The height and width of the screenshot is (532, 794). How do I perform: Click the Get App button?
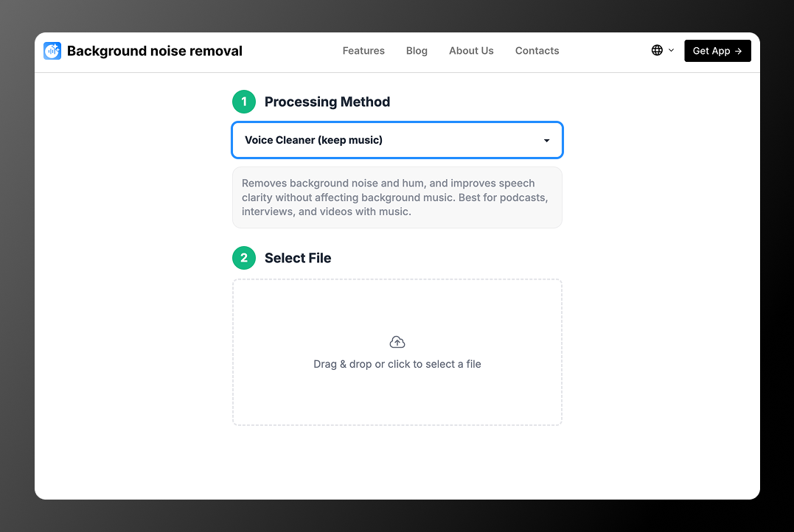pos(717,51)
